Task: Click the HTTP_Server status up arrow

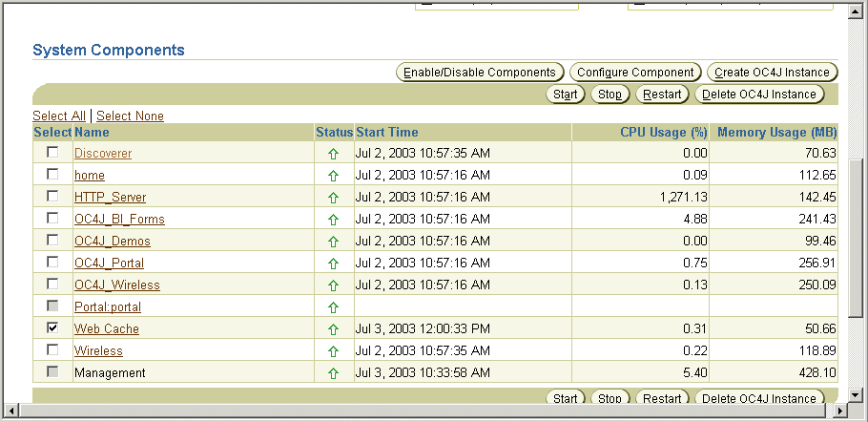Action: click(333, 198)
